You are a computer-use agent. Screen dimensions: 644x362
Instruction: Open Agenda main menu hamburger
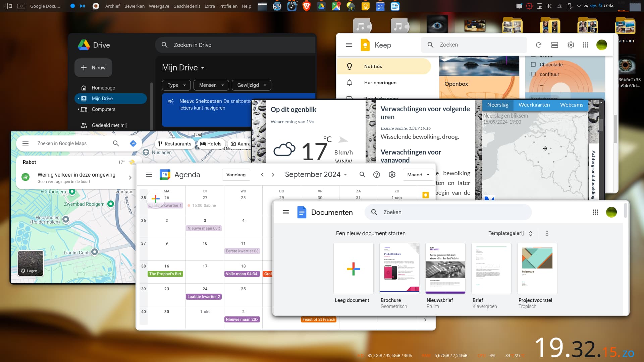coord(149,175)
